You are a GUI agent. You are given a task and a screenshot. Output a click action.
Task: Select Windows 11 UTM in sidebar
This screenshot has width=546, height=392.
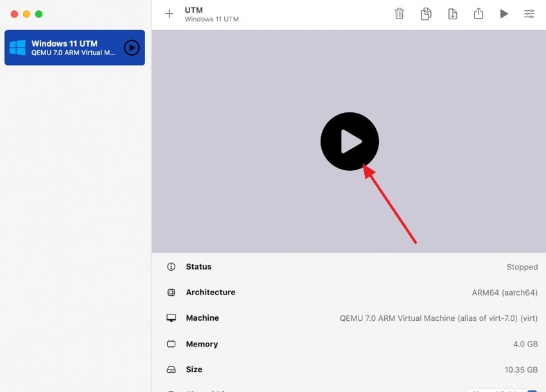click(75, 47)
